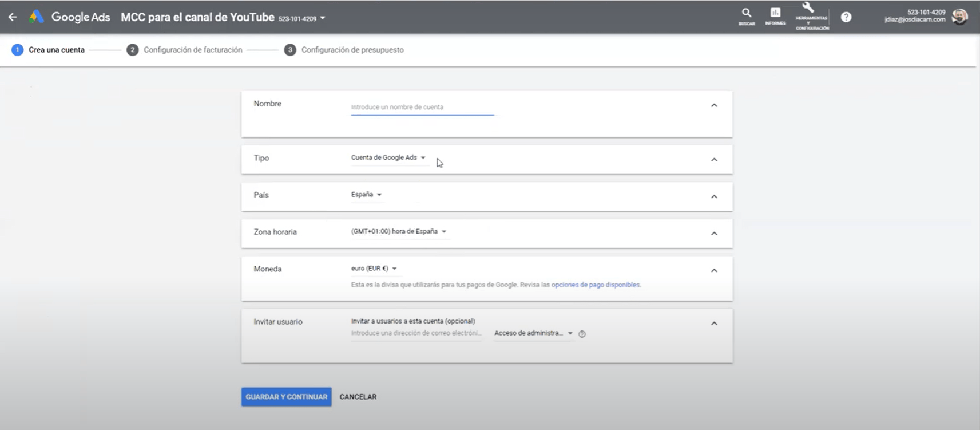This screenshot has width=980, height=430.
Task: Collapse the Moneda section chevron
Action: 714,270
